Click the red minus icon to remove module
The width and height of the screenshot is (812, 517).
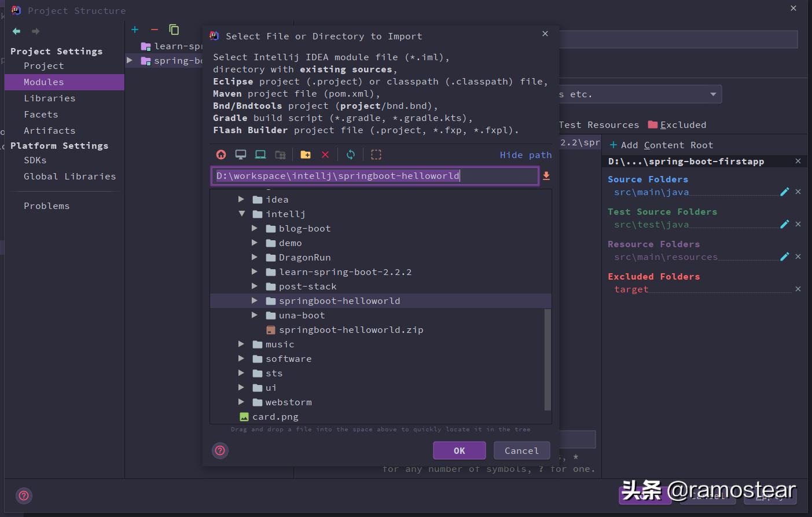coord(155,30)
